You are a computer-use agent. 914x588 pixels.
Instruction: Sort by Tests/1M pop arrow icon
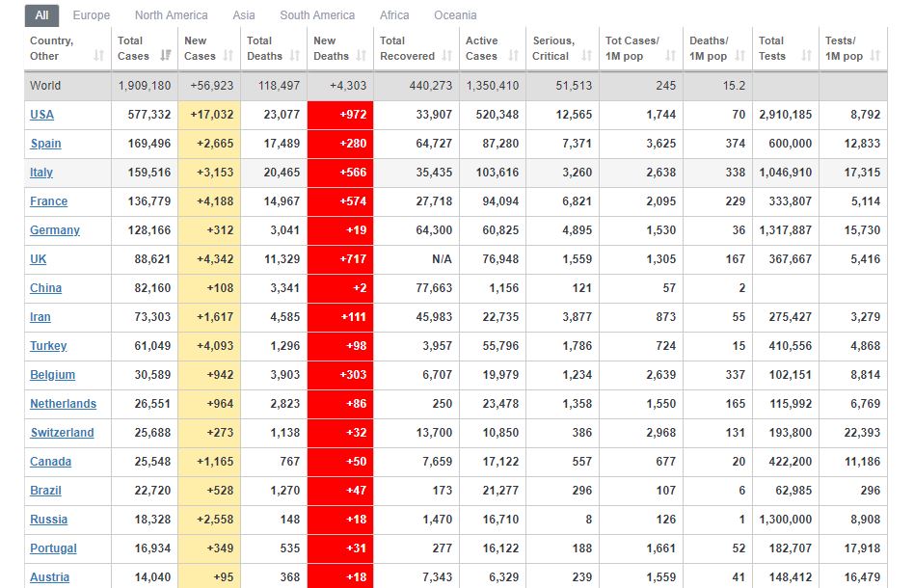874,56
